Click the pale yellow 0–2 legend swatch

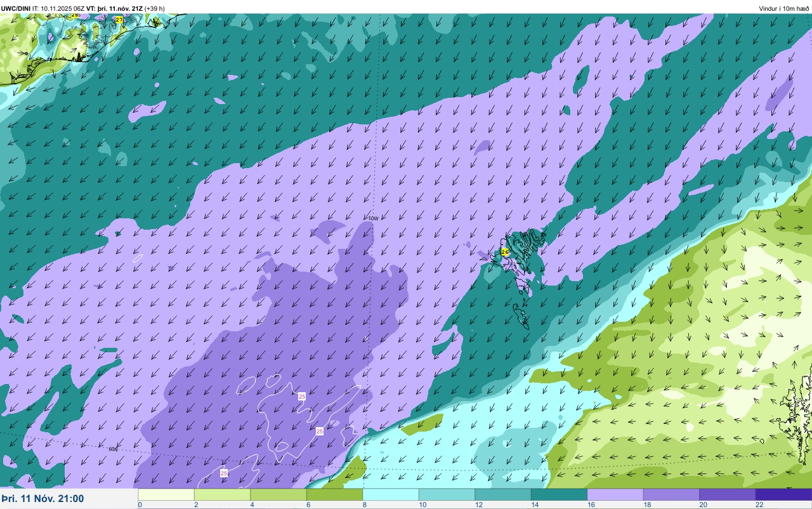pos(166,494)
